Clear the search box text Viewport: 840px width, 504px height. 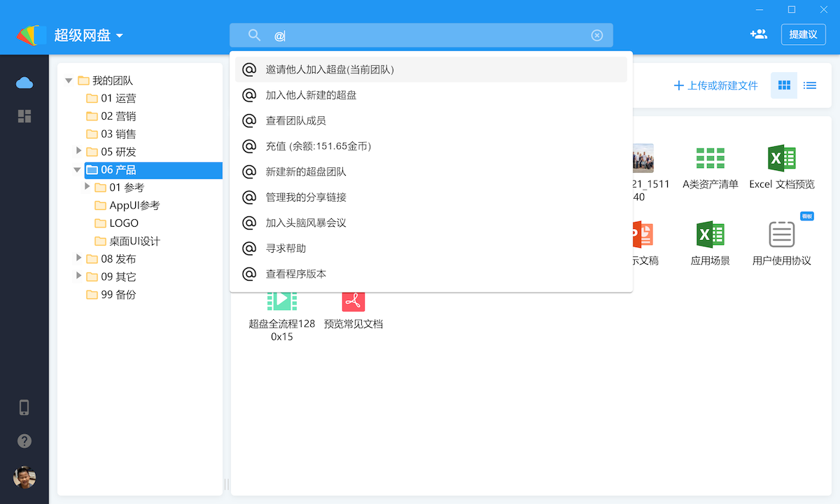pyautogui.click(x=596, y=36)
